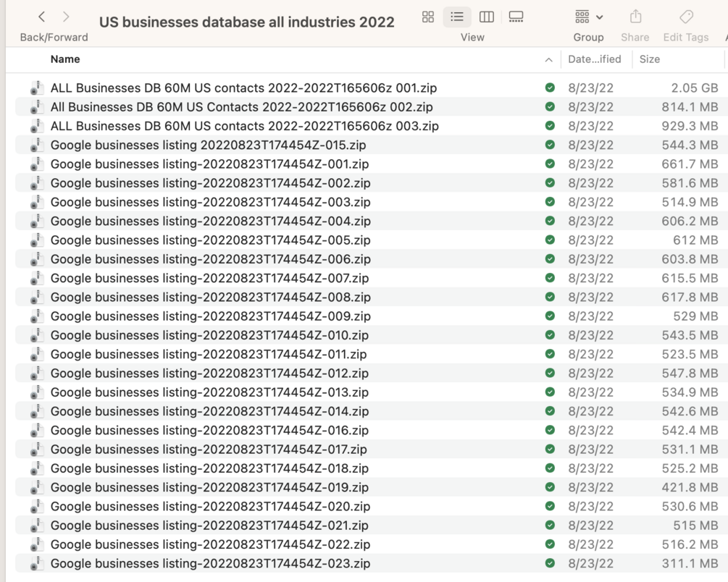Click the 814.1 MB size value
Viewport: 728px width, 582px height.
point(690,107)
